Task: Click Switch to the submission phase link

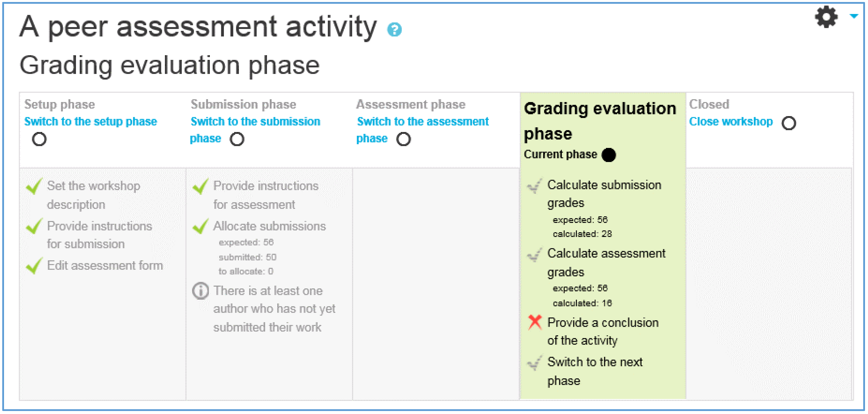Action: pos(255,130)
